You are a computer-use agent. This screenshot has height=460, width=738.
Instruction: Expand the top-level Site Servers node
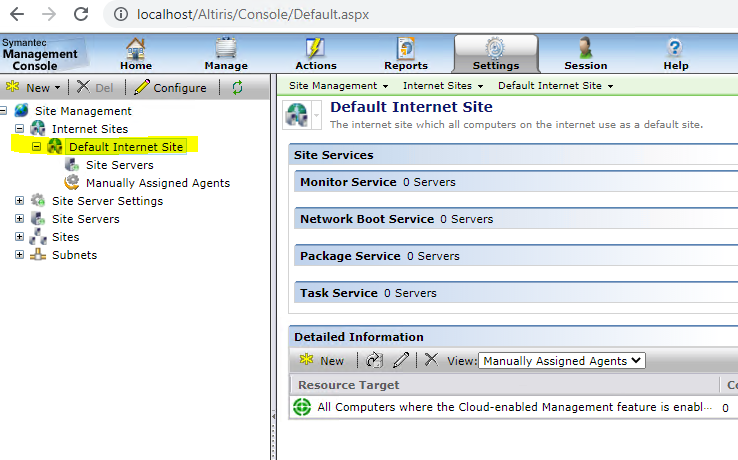coord(19,218)
